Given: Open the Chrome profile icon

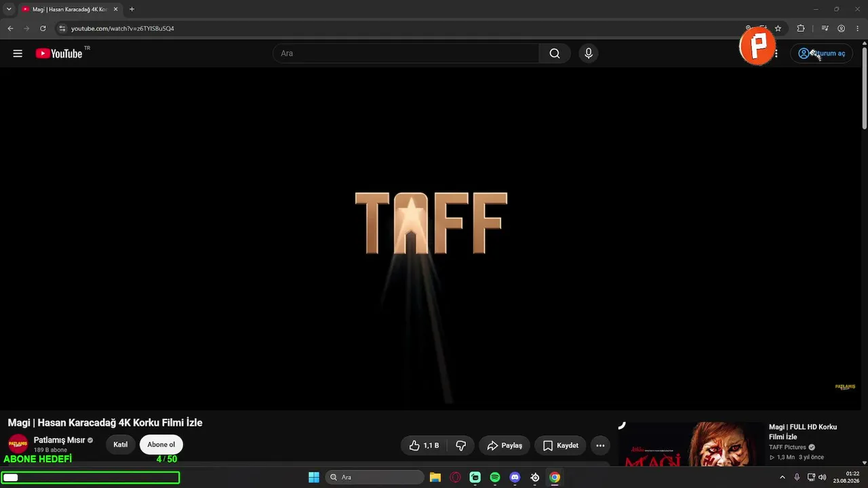Looking at the screenshot, I should (841, 28).
